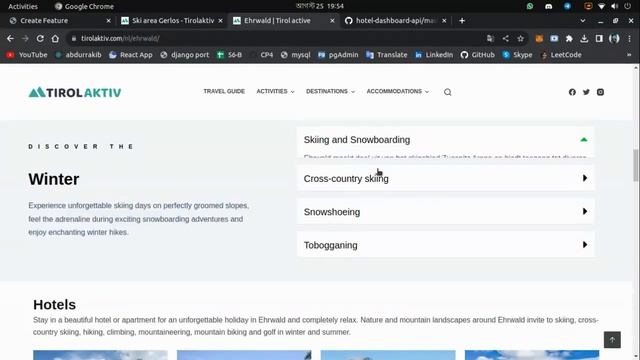Open the abdurrakib bookmark
Viewport: 640px width, 360px height.
click(78, 55)
